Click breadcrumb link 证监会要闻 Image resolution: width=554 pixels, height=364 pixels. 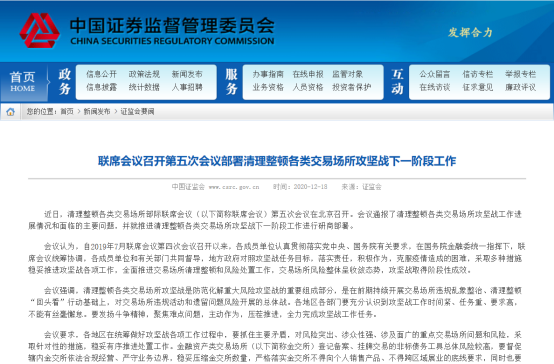click(x=137, y=112)
